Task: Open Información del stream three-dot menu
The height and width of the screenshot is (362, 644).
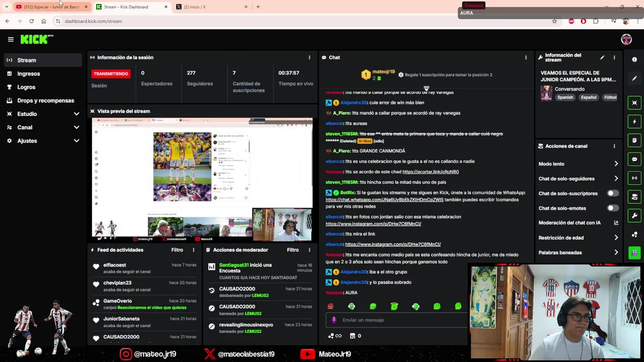Action: point(614,58)
